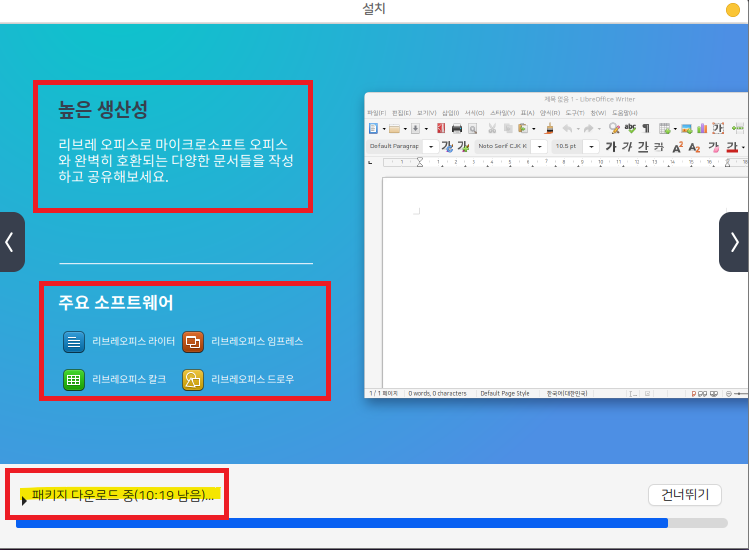749x550 pixels.
Task: Toggle Underline 가 button in Writer preview
Action: click(643, 147)
